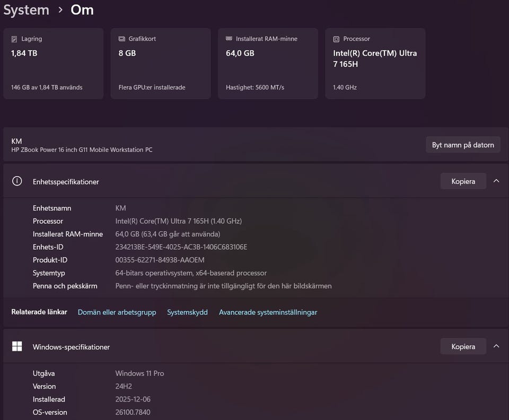509x420 pixels.
Task: Copy Windows specifications with Kopiera
Action: click(463, 347)
